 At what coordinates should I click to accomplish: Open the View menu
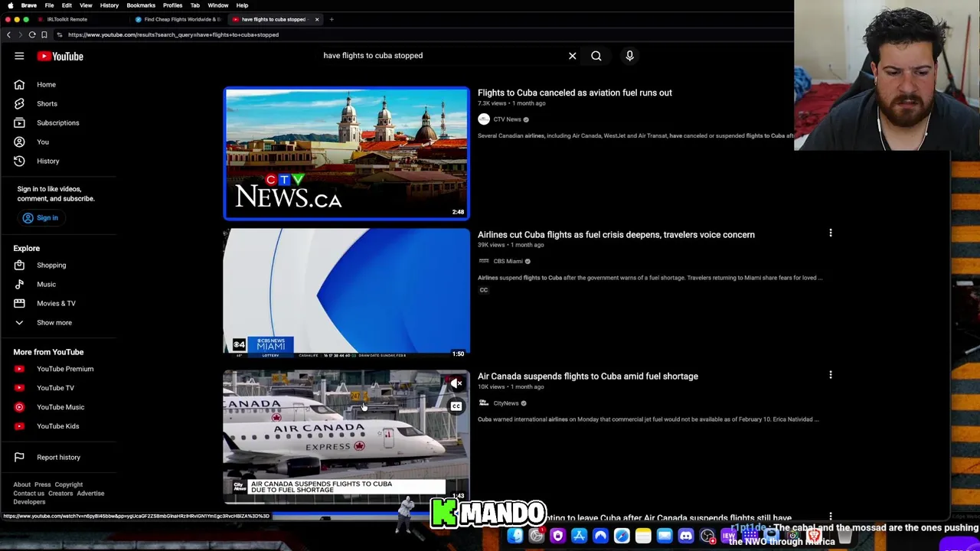pos(86,5)
